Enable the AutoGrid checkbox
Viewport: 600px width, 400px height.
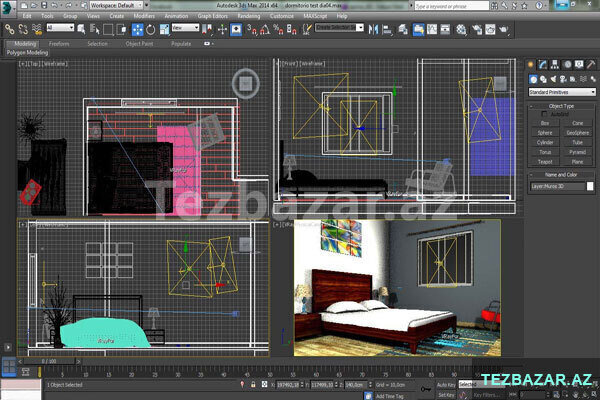coord(544,114)
